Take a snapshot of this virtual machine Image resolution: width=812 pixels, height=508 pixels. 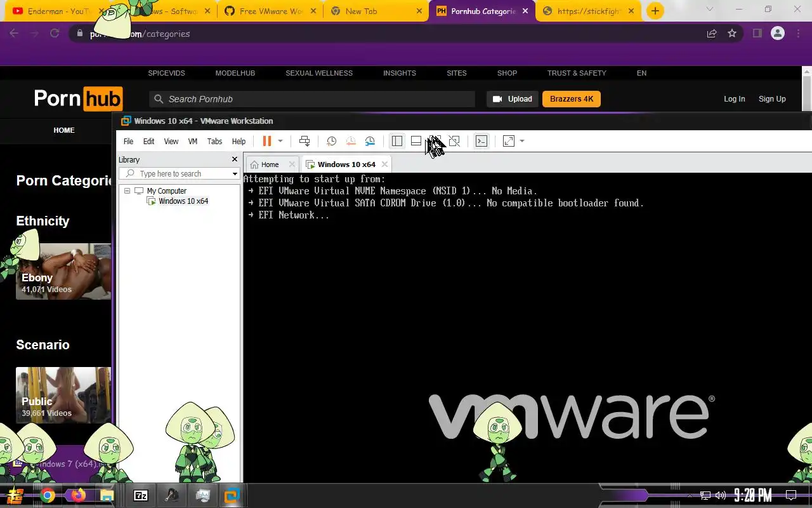[331, 141]
